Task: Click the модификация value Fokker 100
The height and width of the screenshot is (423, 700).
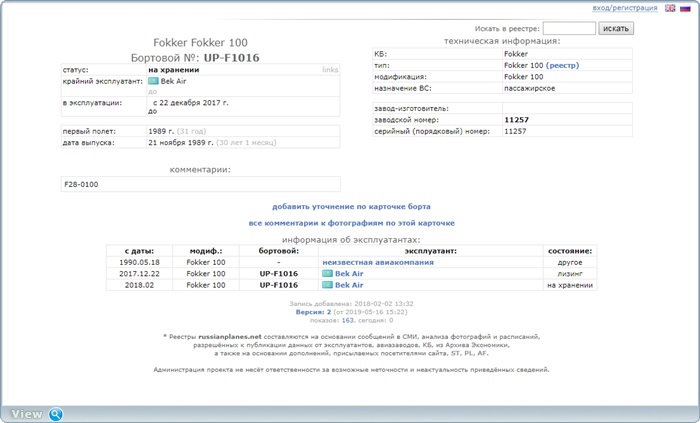Action: pos(524,77)
